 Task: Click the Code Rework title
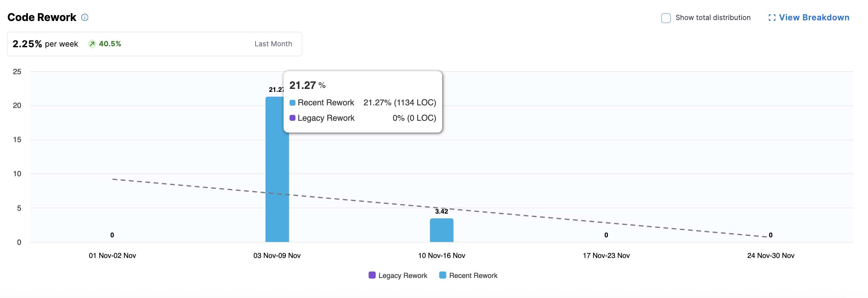pyautogui.click(x=42, y=17)
